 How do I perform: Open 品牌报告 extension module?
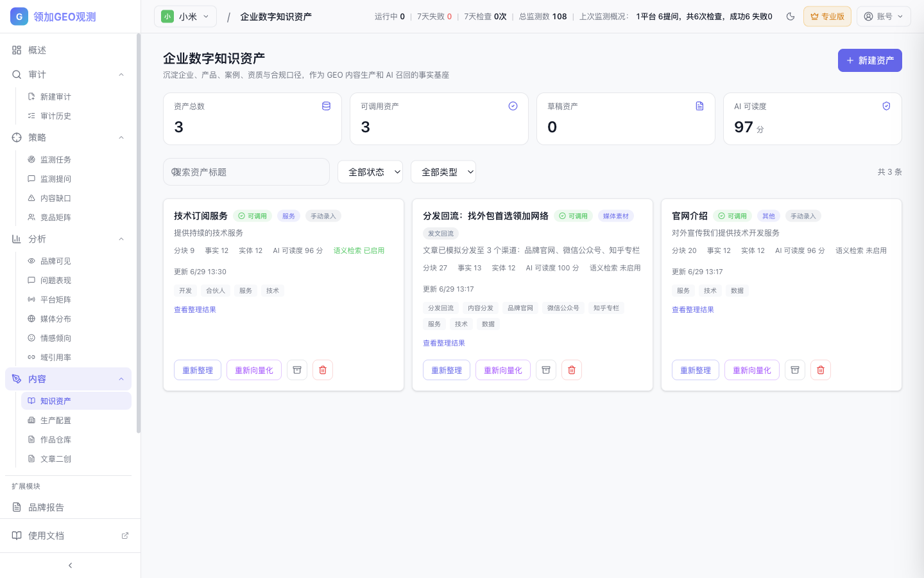pyautogui.click(x=69, y=507)
